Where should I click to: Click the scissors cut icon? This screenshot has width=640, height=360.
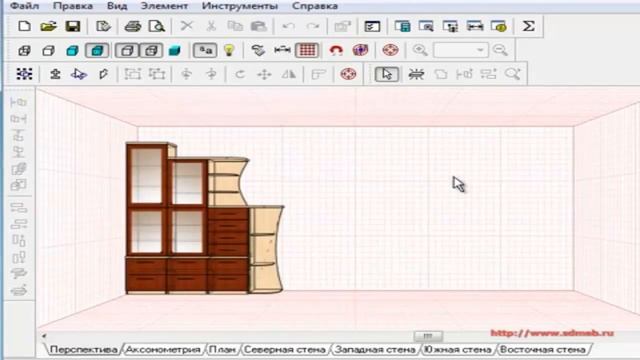pos(211,27)
